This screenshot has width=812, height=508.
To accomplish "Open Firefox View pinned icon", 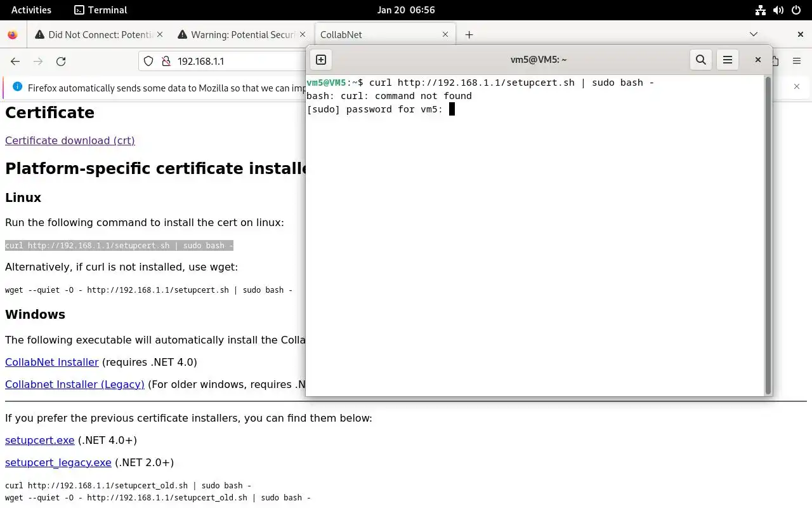I will tap(13, 34).
